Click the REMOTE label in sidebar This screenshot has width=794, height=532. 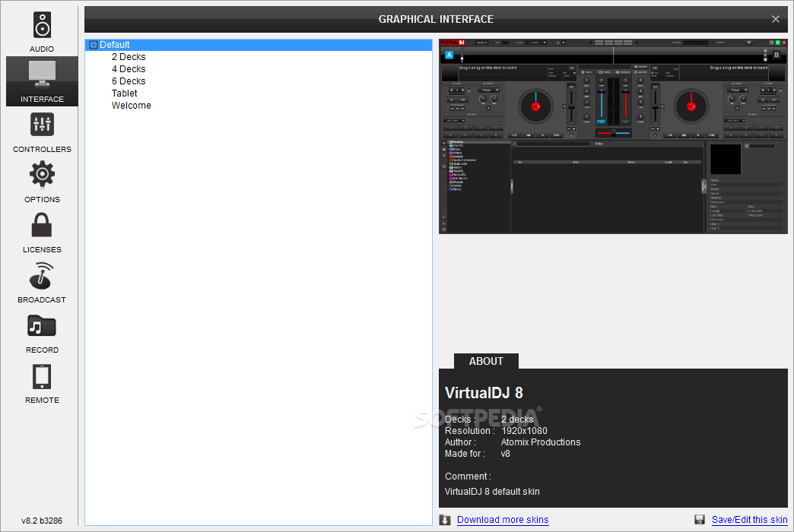42,400
